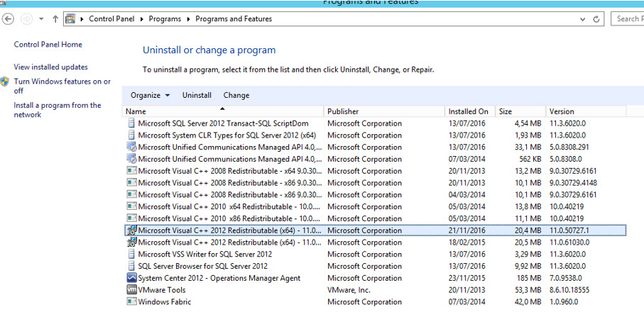The image size is (644, 312).
Task: Click icon of System CLR Types for SQL Server
Action: [x=131, y=135]
